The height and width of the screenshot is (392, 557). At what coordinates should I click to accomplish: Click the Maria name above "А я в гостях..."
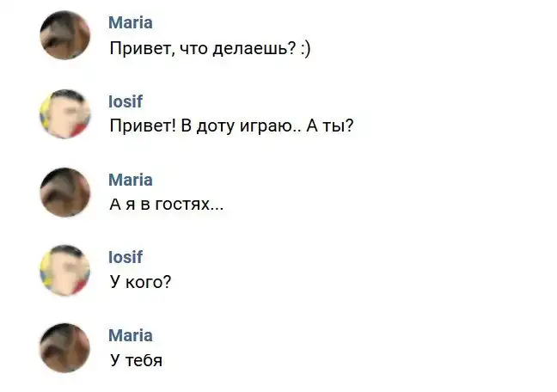click(x=131, y=180)
